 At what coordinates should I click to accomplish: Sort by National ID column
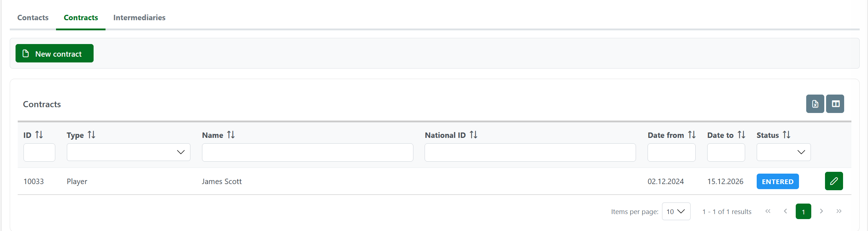[473, 135]
